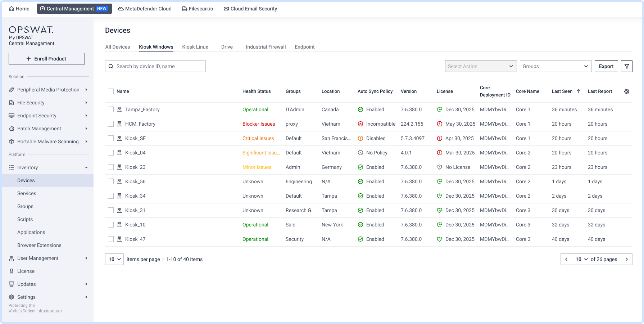This screenshot has height=324, width=644.
Task: Go to next page arrow
Action: pos(626,259)
